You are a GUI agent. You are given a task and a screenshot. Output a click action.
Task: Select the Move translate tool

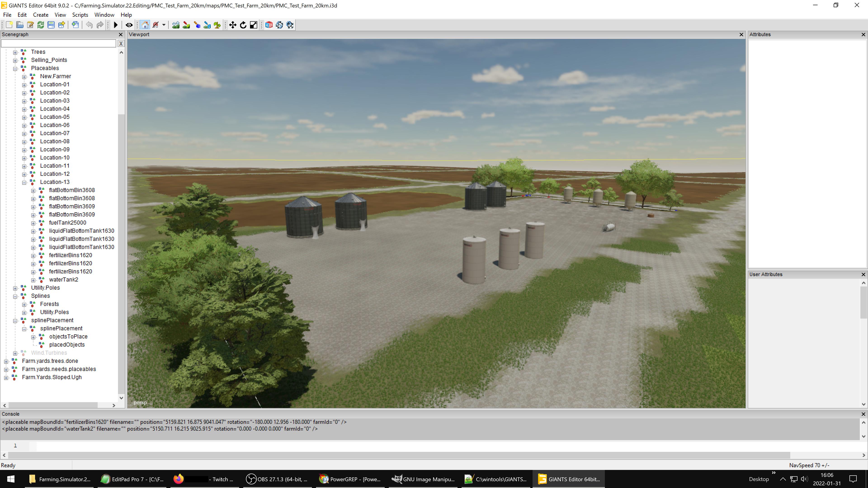pyautogui.click(x=233, y=25)
